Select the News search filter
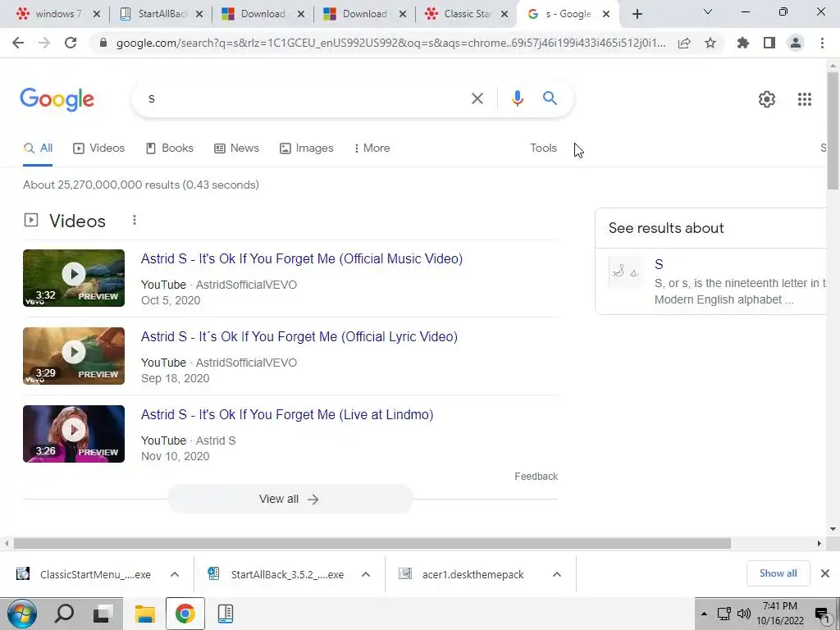The width and height of the screenshot is (840, 630). tap(236, 148)
